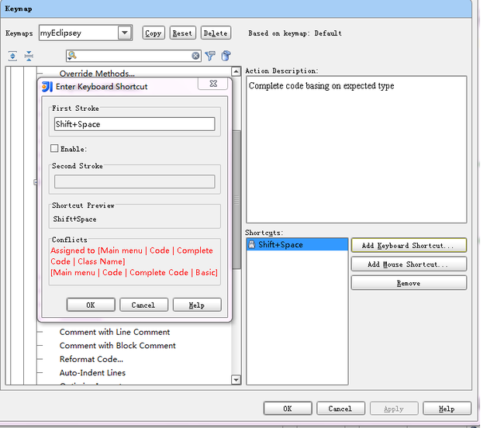Remove the selected shortcut
Image resolution: width=504 pixels, height=428 pixels.
(x=409, y=283)
